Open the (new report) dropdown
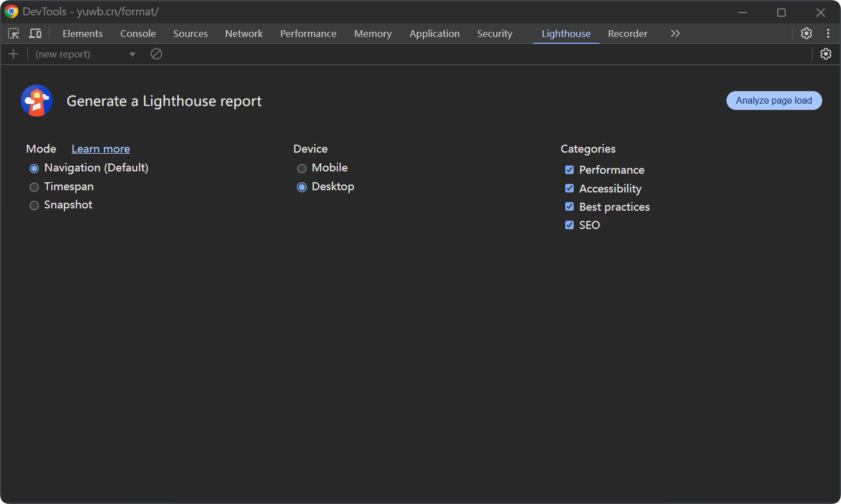This screenshot has height=504, width=841. pos(85,54)
